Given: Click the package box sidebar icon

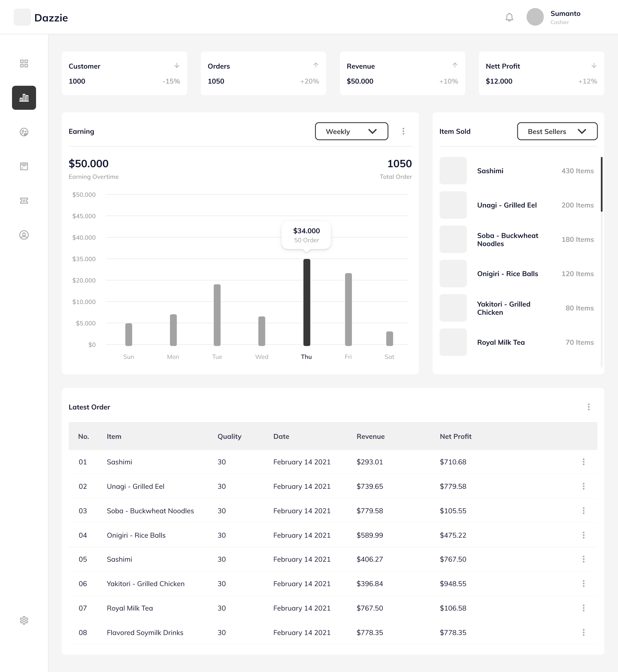Looking at the screenshot, I should [24, 166].
